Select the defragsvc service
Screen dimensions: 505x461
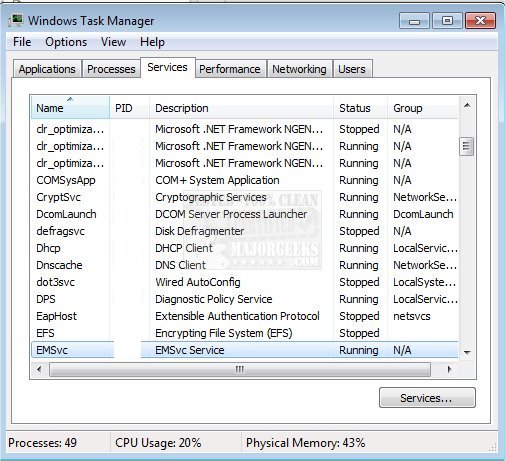pyautogui.click(x=60, y=231)
